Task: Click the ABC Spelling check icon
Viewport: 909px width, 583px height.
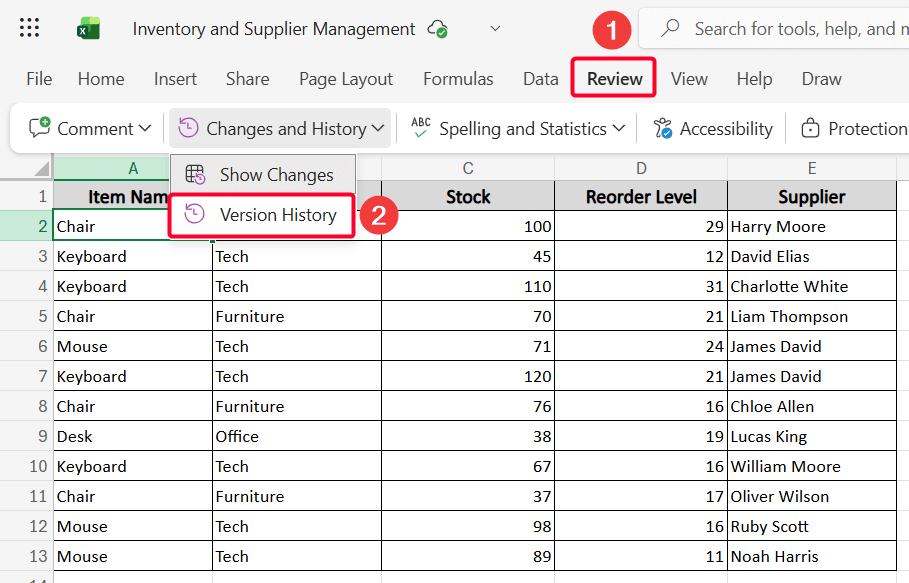Action: 421,128
